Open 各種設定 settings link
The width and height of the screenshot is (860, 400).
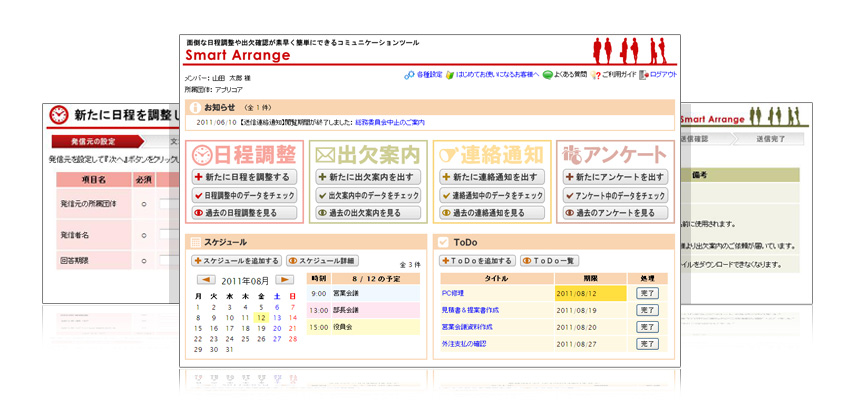[429, 75]
